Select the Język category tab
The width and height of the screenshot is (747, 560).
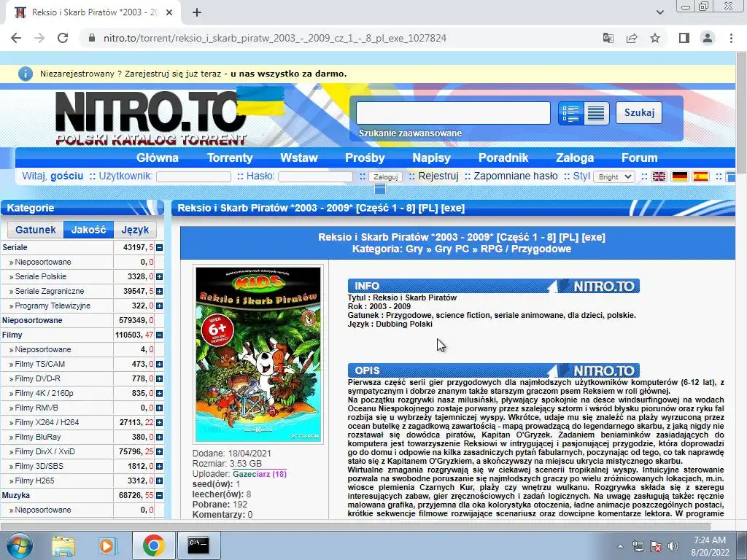point(135,230)
